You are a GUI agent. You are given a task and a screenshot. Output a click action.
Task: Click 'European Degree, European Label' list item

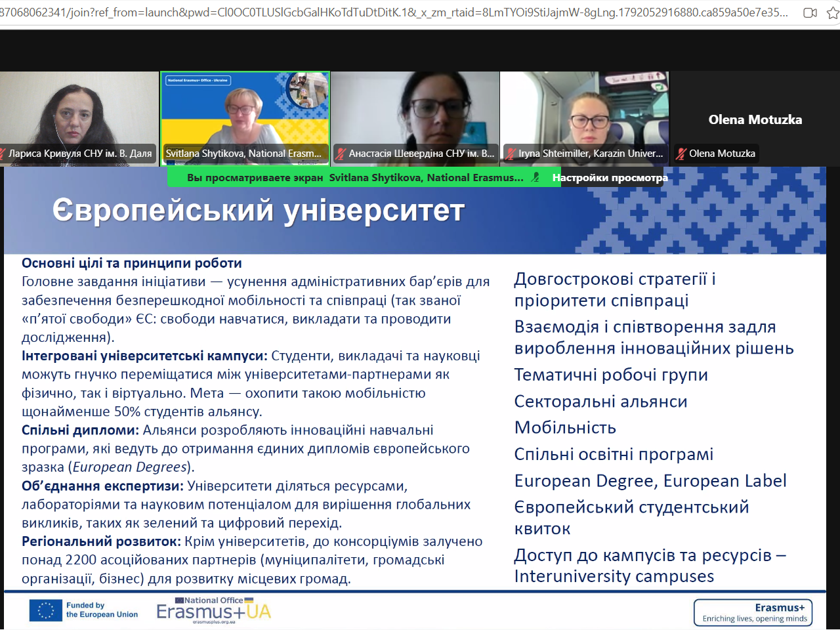coord(650,481)
